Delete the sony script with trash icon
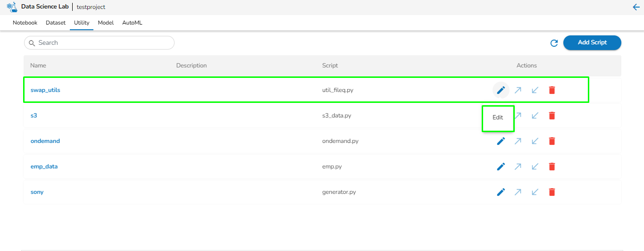644x251 pixels. click(x=552, y=192)
